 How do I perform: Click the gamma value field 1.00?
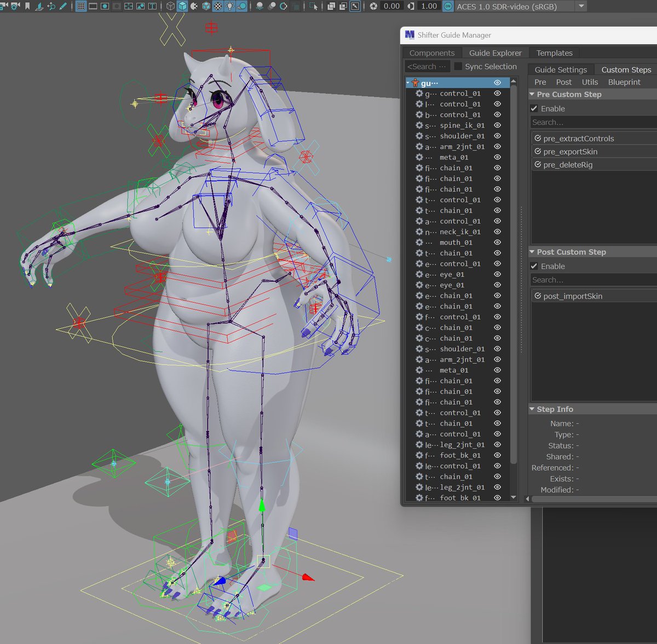tap(429, 6)
